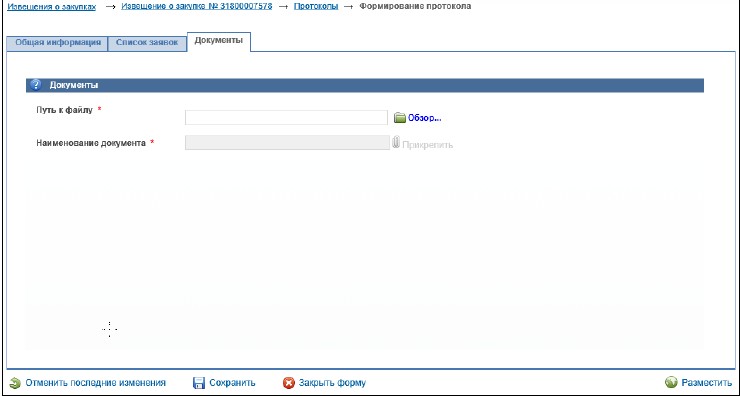
Task: Click the Путь к файлу label
Action: pos(64,110)
